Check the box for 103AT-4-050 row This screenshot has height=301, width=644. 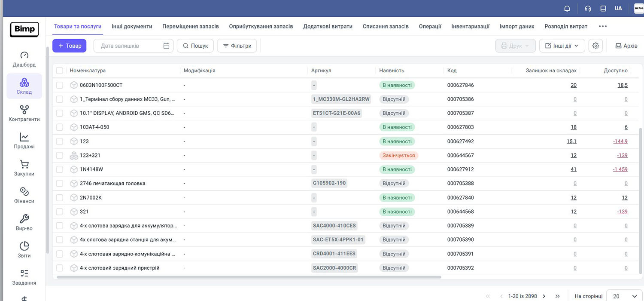point(60,127)
